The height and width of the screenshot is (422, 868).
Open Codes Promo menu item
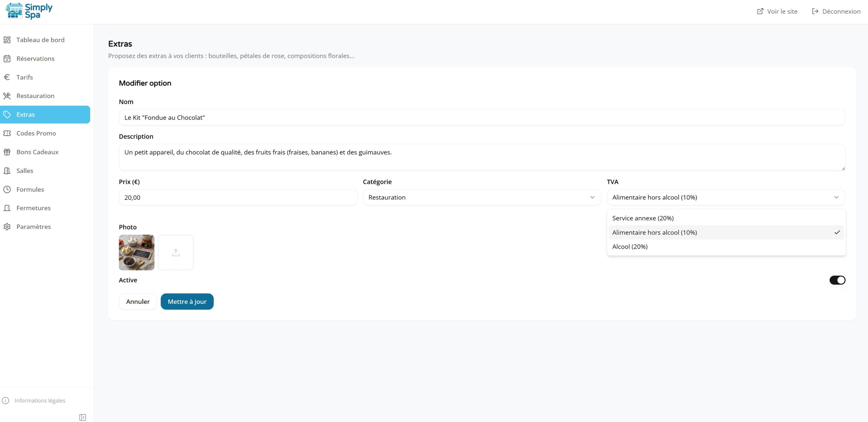point(36,133)
